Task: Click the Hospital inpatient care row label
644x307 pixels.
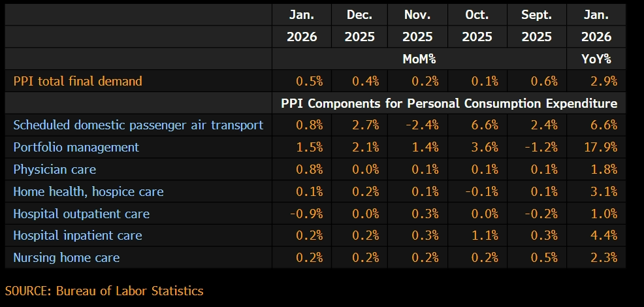Action: 78,236
